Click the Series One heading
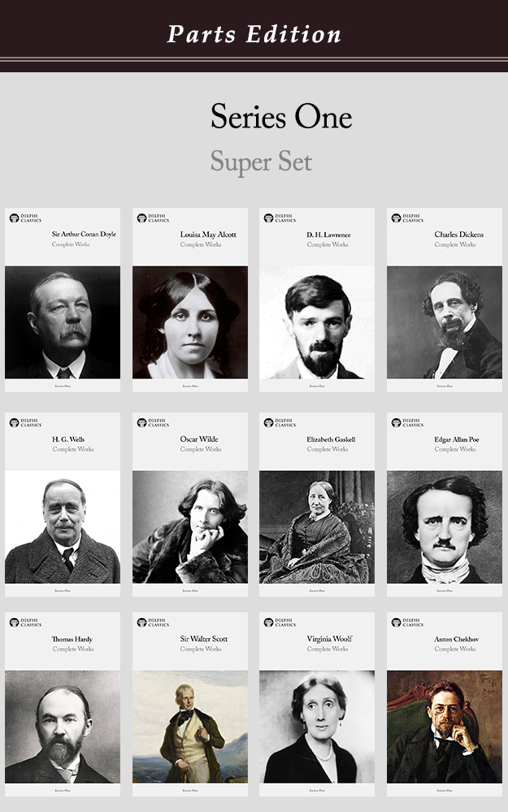 [x=281, y=116]
